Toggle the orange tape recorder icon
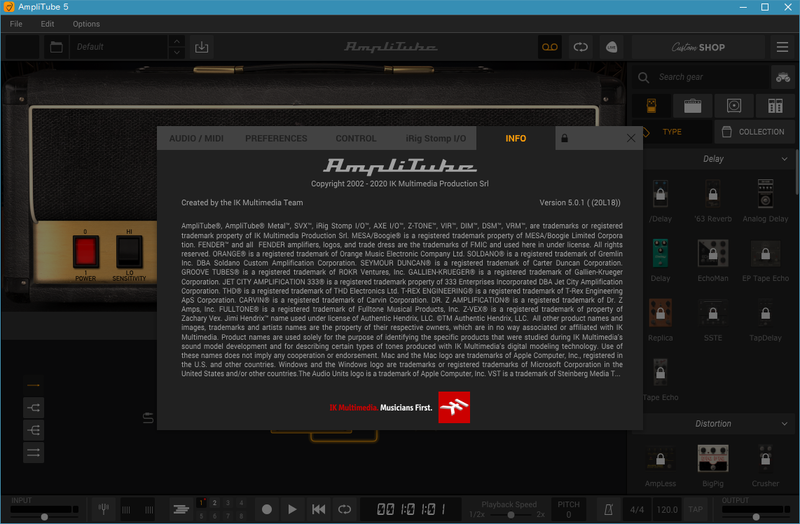 click(549, 47)
